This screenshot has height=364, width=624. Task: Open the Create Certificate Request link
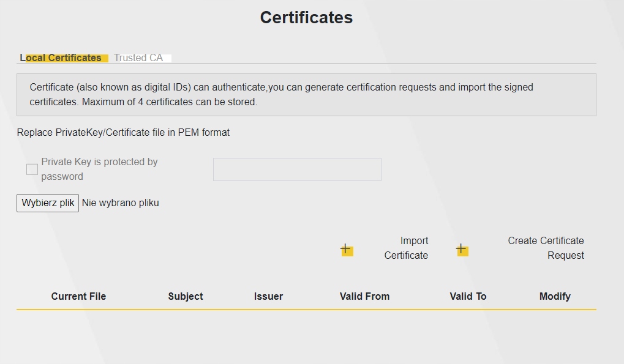[x=546, y=248]
